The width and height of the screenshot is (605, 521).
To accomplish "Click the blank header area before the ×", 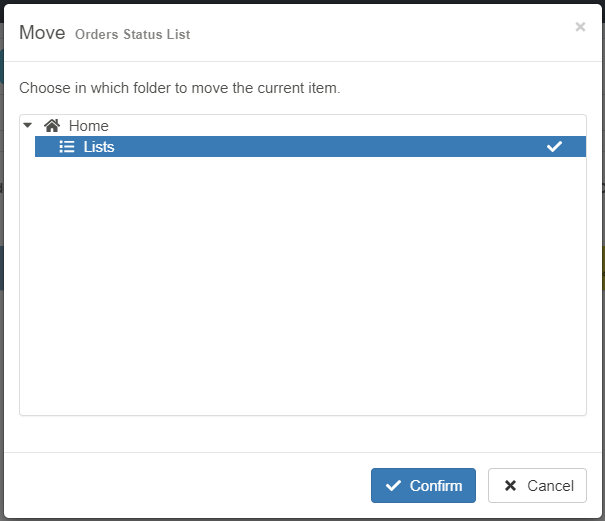I will (x=400, y=32).
